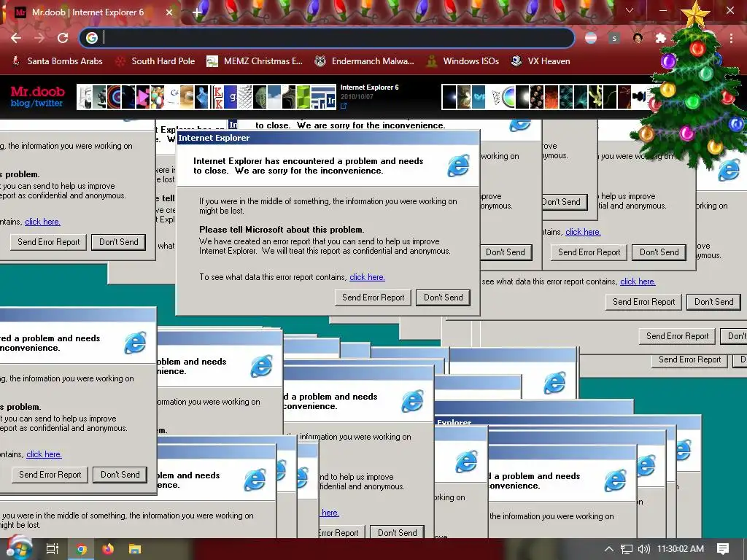The height and width of the screenshot is (560, 747).
Task: Open the twitter link under Mr.doob
Action: point(47,104)
